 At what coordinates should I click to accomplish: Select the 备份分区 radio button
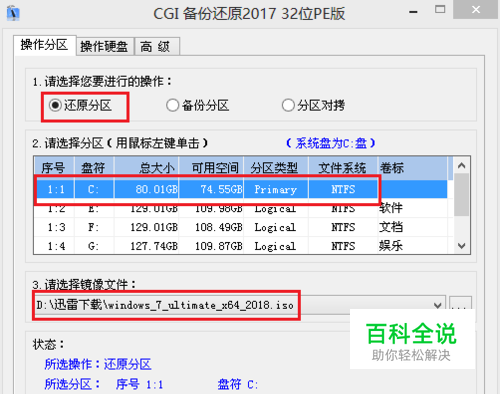(x=197, y=105)
